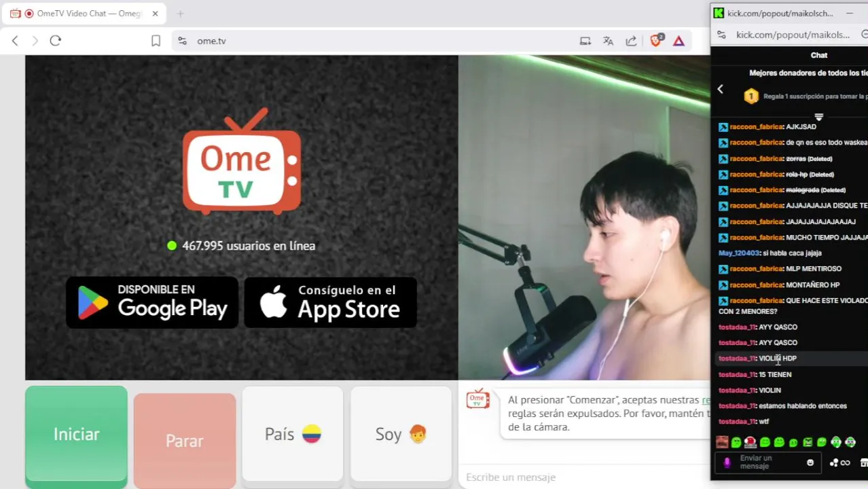Image resolution: width=868 pixels, height=489 pixels.
Task: Open Brave Rewards triangle icon
Action: (679, 41)
